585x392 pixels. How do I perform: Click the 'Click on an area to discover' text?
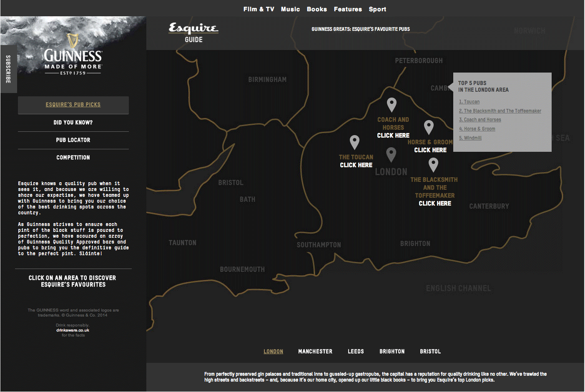point(73,281)
